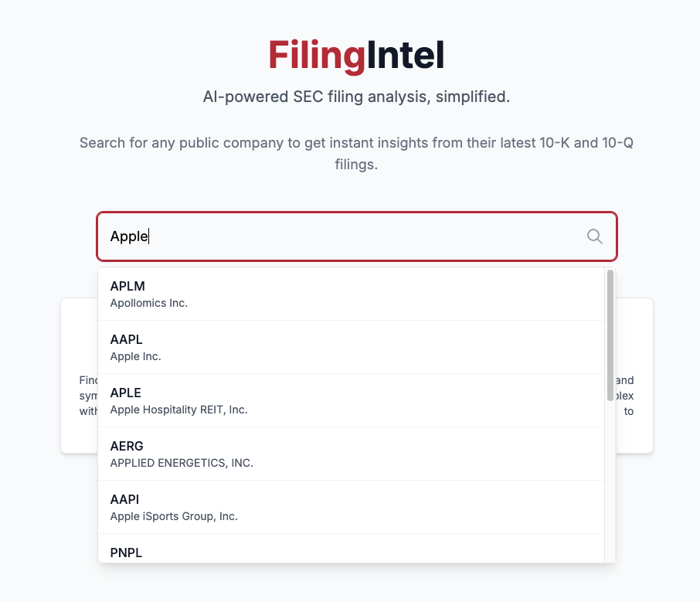
Task: Select APLE Apple Hospitality REIT, Inc.
Action: [x=309, y=400]
